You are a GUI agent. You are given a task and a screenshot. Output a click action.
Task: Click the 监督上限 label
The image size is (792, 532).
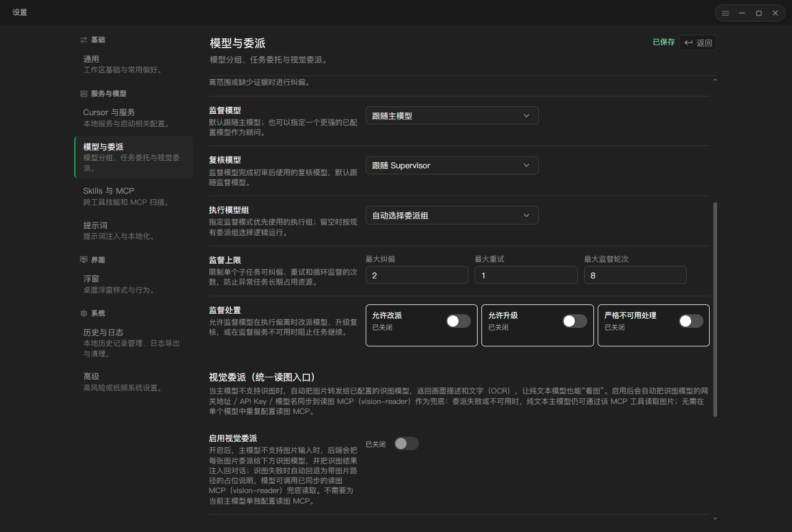click(x=225, y=260)
